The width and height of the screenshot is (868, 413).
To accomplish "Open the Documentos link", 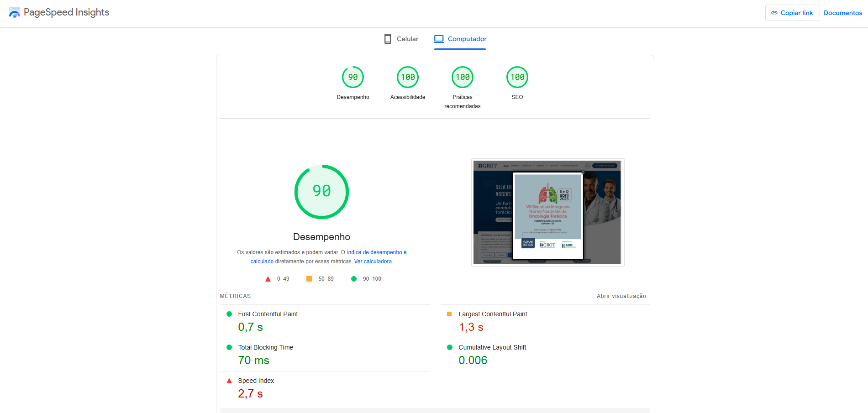I will (x=842, y=13).
